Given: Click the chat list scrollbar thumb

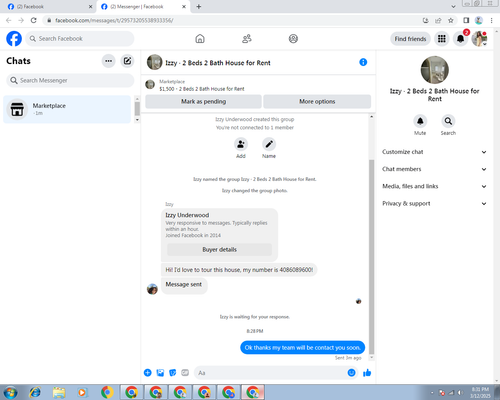Looking at the screenshot, I should click(x=137, y=109).
